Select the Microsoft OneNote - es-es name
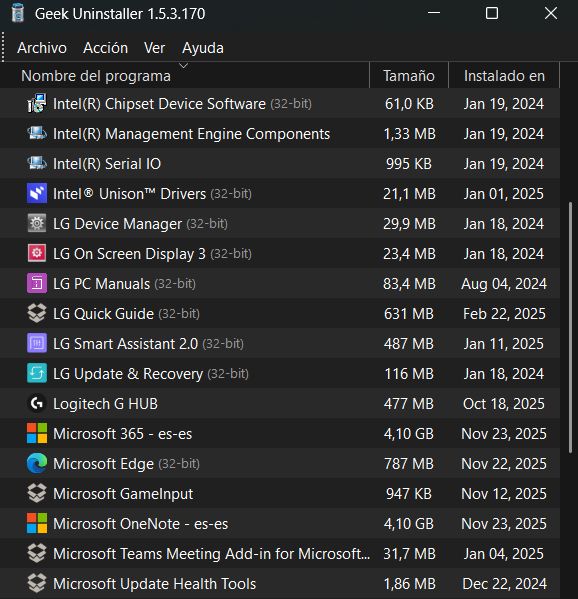578x599 pixels. click(x=141, y=524)
